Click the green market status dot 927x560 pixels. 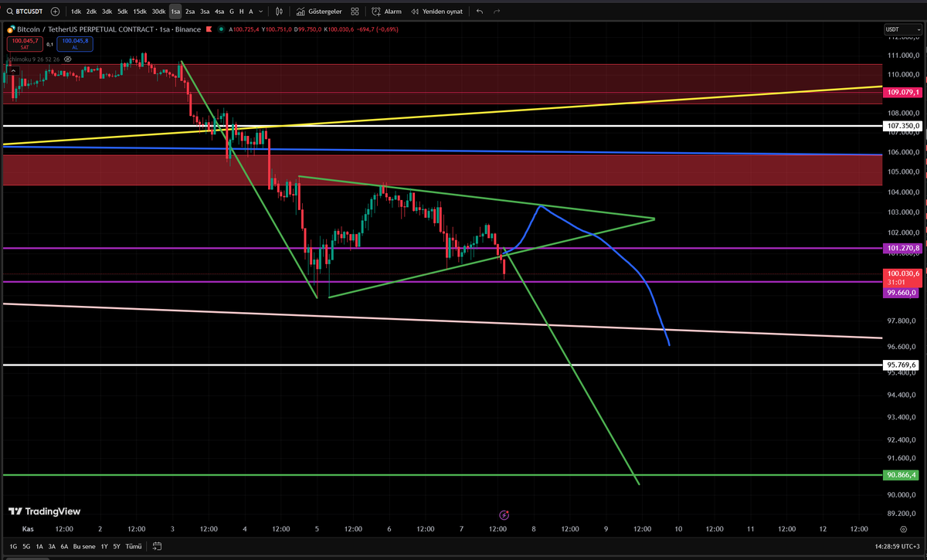coord(222,29)
